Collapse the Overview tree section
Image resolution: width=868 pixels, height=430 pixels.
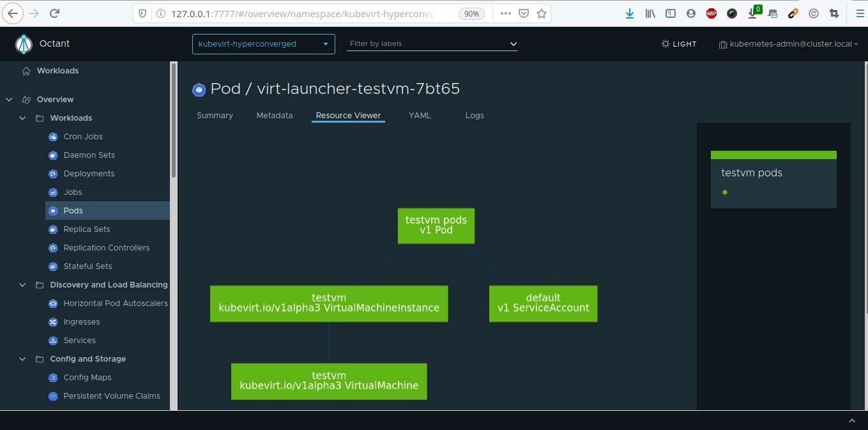pos(9,100)
